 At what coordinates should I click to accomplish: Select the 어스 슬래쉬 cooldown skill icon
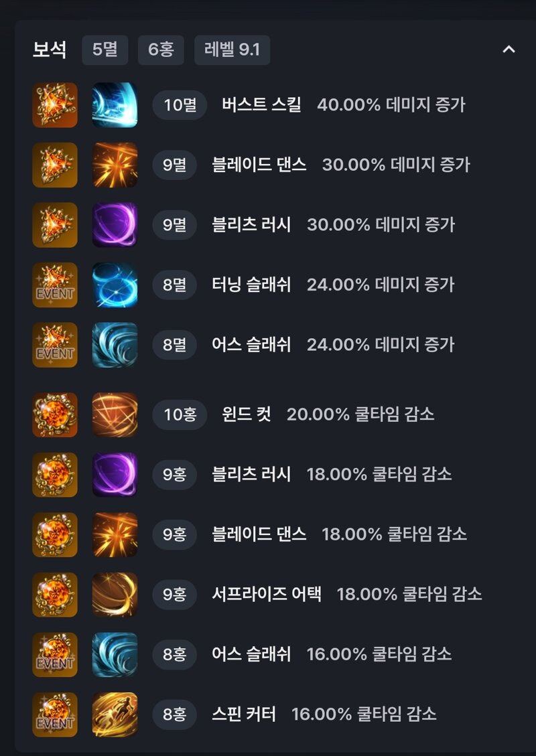tap(115, 655)
